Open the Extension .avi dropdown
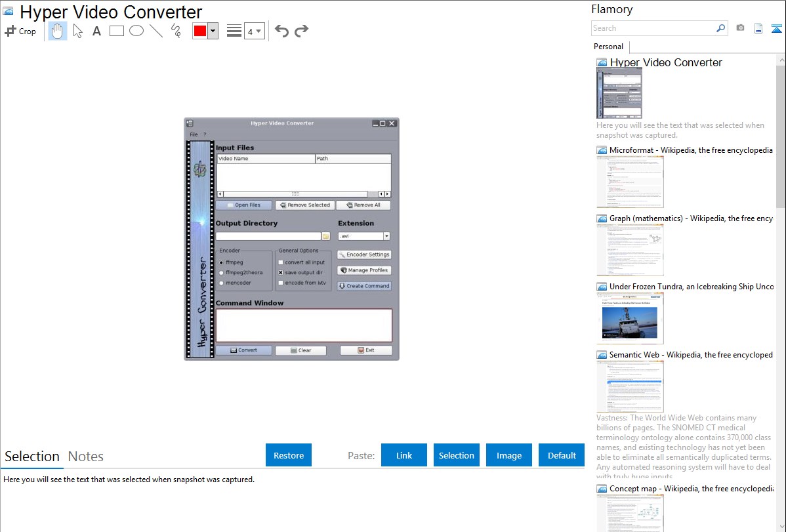The height and width of the screenshot is (532, 786). [x=364, y=236]
